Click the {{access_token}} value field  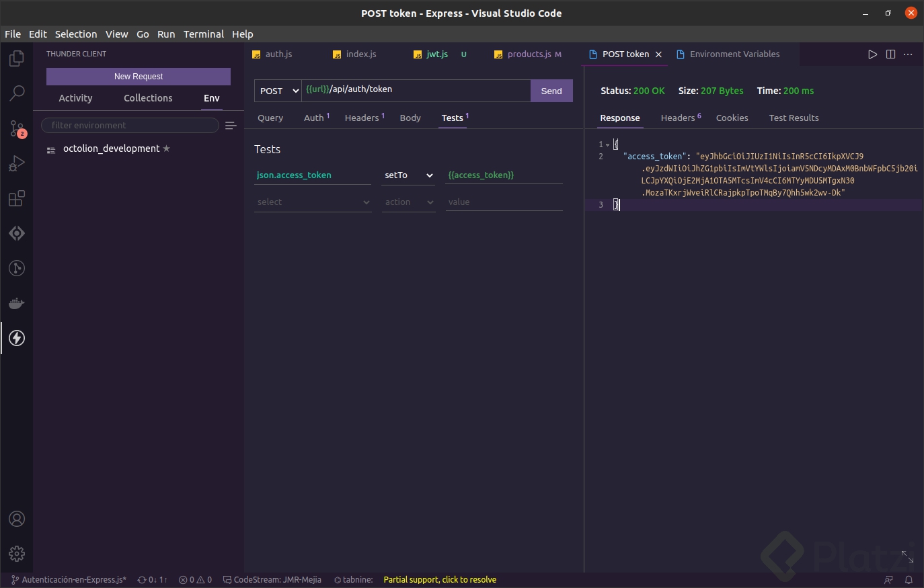click(504, 175)
